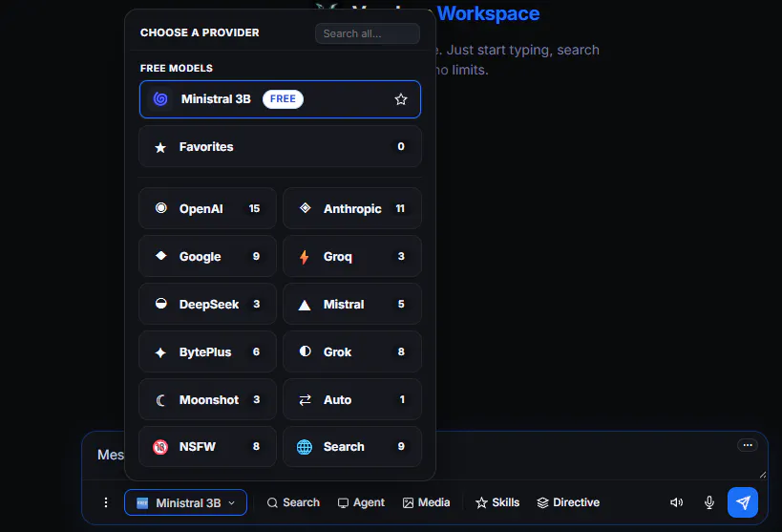Click the Favorites star icon
The height and width of the screenshot is (532, 782).
[160, 147]
